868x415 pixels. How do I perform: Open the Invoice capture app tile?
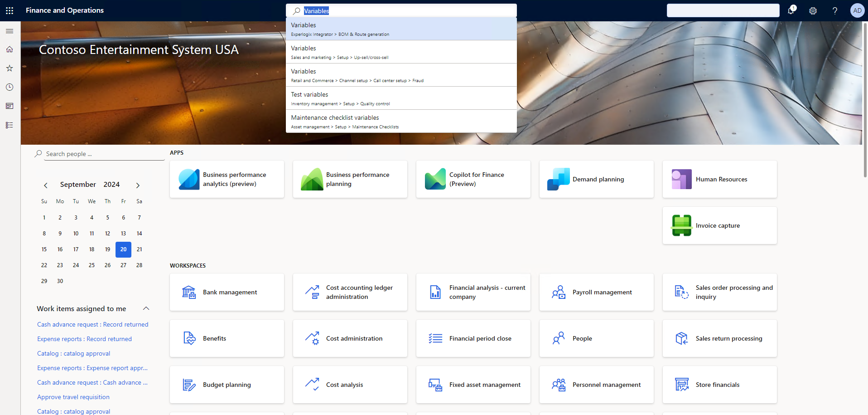tap(720, 225)
